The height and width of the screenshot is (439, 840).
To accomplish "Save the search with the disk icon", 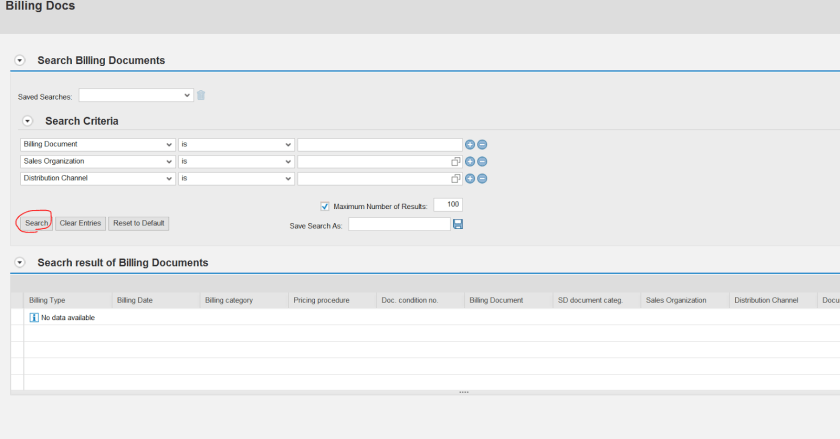I will coord(458,224).
